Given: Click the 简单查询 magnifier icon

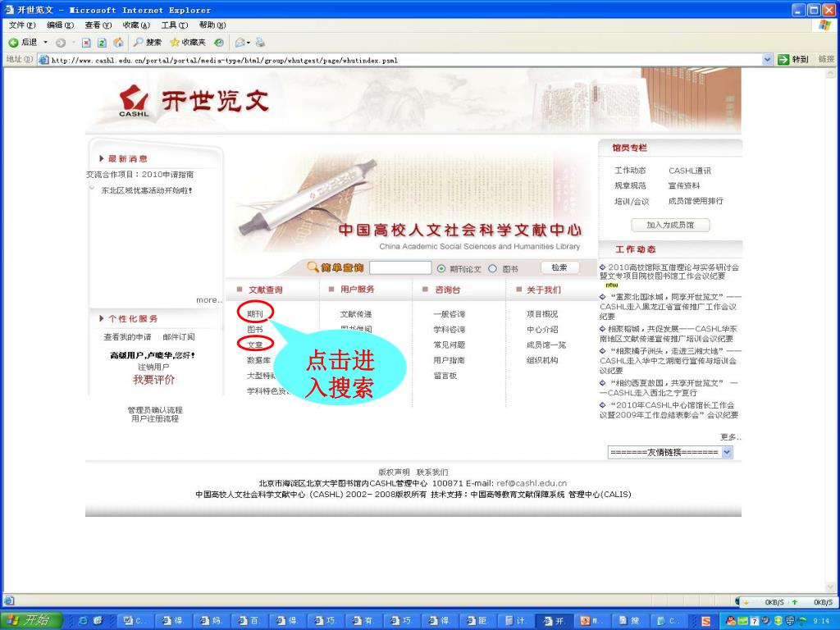Looking at the screenshot, I should [313, 267].
